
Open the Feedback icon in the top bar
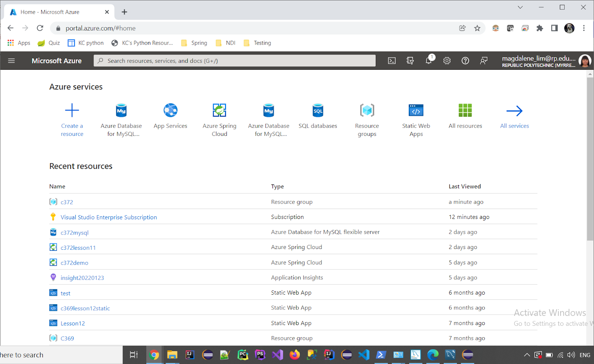(483, 60)
